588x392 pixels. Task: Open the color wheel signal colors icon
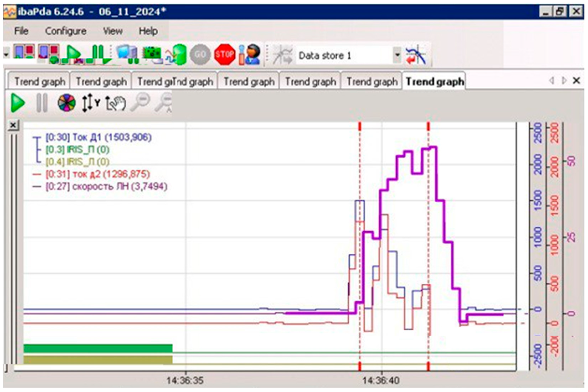click(66, 103)
